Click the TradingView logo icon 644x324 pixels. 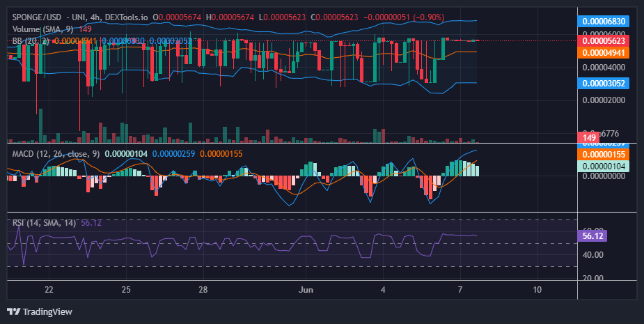[x=13, y=311]
